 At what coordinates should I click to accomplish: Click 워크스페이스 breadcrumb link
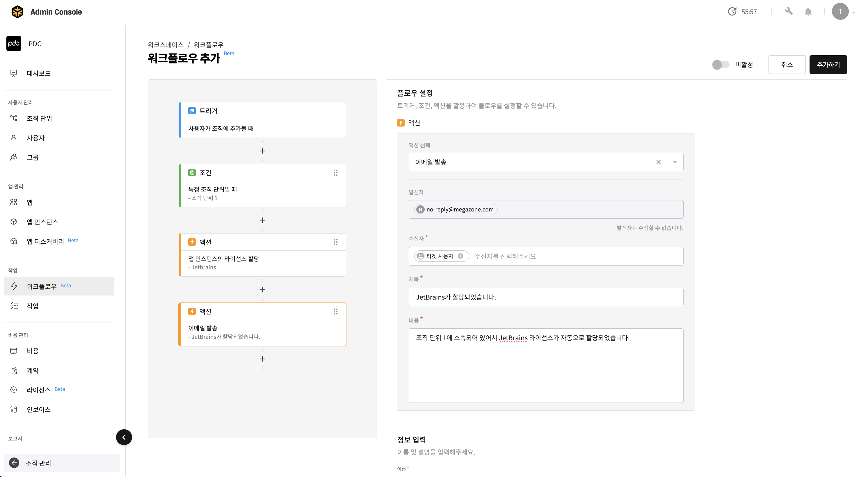(166, 45)
